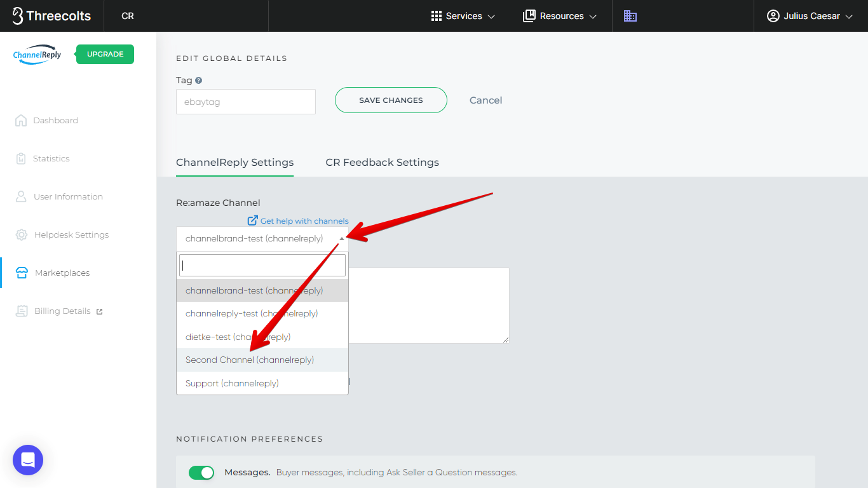Select Second Channel (channelreply) option
Image resolution: width=868 pixels, height=488 pixels.
(262, 360)
